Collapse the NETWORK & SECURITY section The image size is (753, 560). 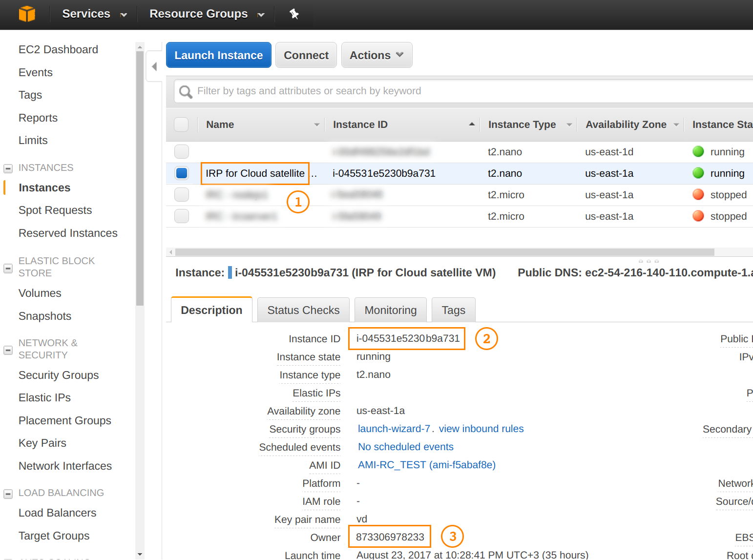click(8, 350)
